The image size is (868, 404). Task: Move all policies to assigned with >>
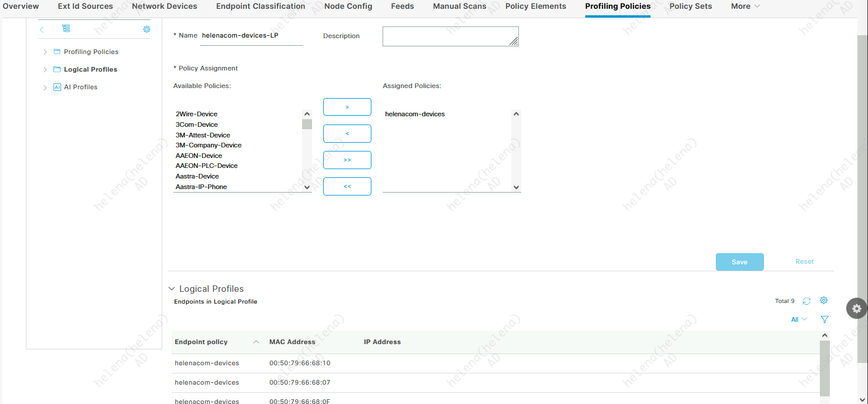tap(347, 160)
